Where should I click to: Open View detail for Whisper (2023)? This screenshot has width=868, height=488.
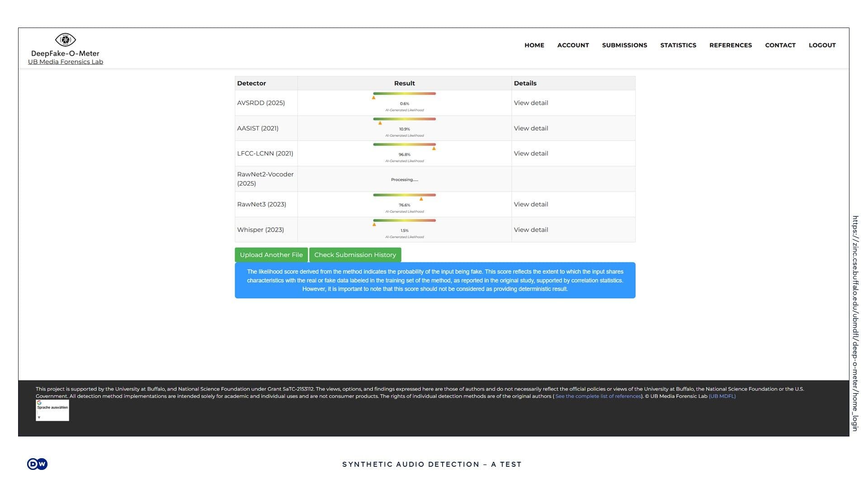(531, 230)
